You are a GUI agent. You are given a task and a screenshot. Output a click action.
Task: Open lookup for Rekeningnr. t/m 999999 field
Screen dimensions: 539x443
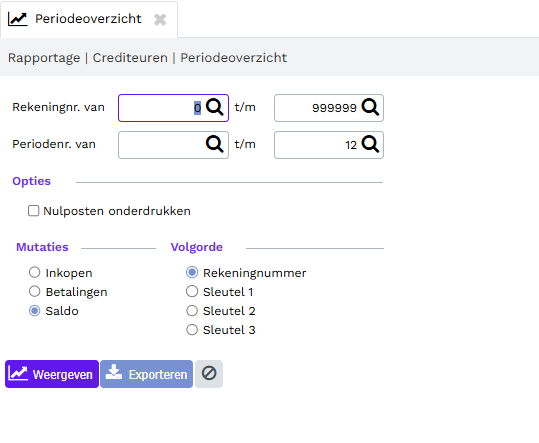[x=371, y=108]
